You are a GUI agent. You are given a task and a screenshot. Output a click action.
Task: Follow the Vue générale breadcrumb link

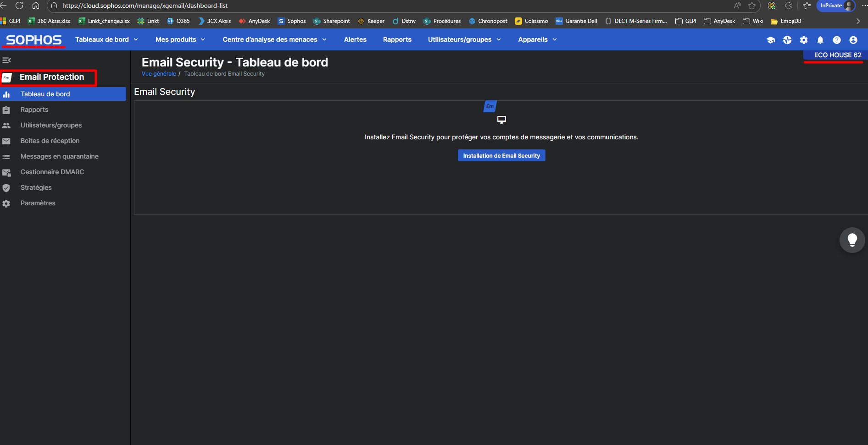click(x=159, y=74)
